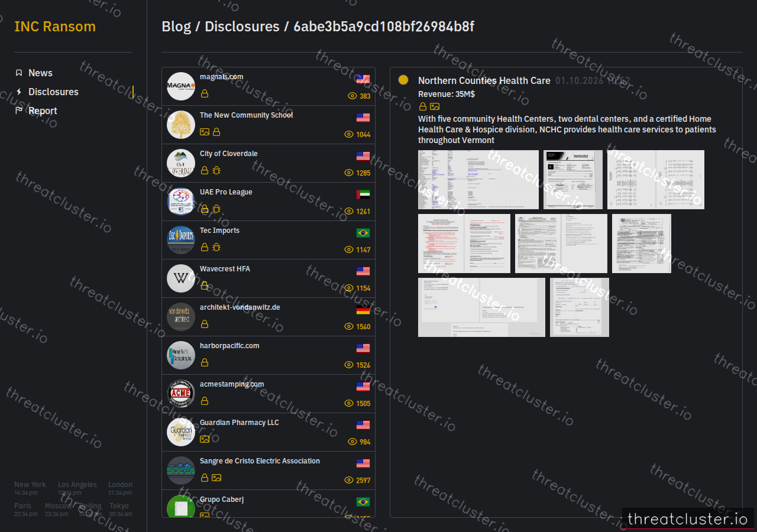Viewport: 757px width, 532px height.
Task: Click the image icon under The New Community School
Action: pyautogui.click(x=205, y=132)
